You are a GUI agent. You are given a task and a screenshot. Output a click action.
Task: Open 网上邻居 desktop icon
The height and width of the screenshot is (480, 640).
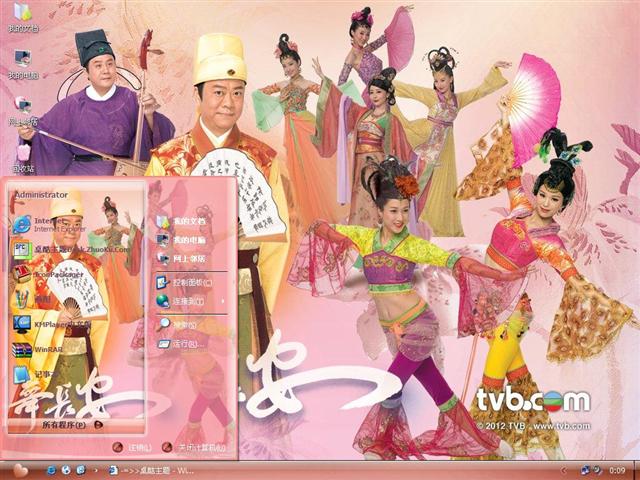pyautogui.click(x=23, y=110)
